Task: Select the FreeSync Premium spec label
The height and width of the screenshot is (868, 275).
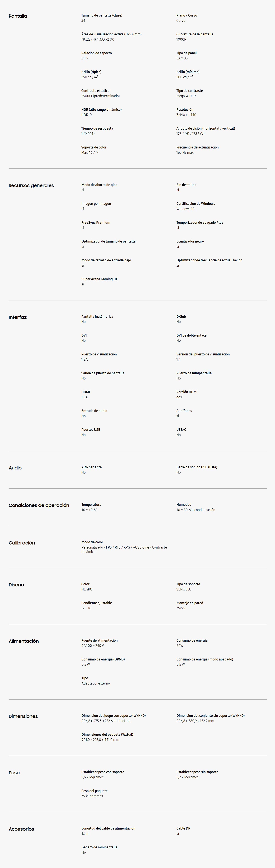Action: (96, 222)
